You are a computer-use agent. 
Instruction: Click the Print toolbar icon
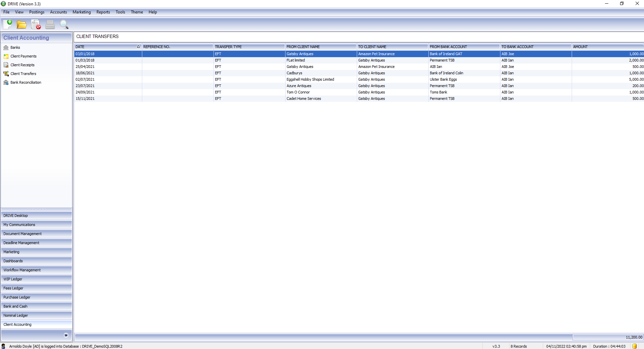click(x=50, y=24)
